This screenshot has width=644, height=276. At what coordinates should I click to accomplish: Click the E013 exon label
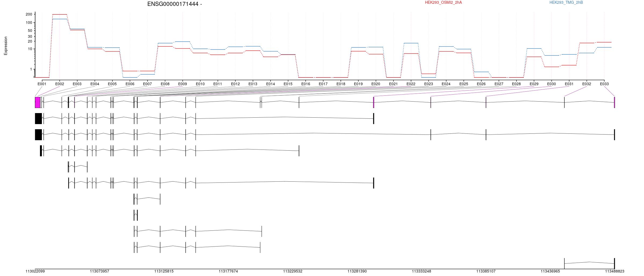click(253, 84)
